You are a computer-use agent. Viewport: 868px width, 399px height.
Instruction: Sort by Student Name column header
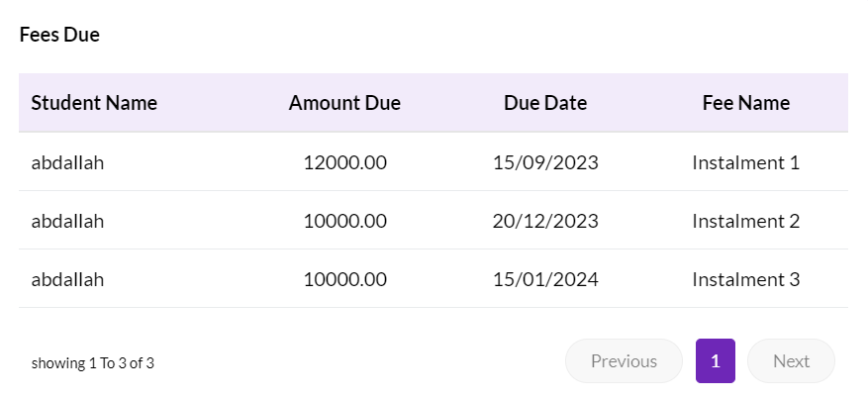point(94,103)
